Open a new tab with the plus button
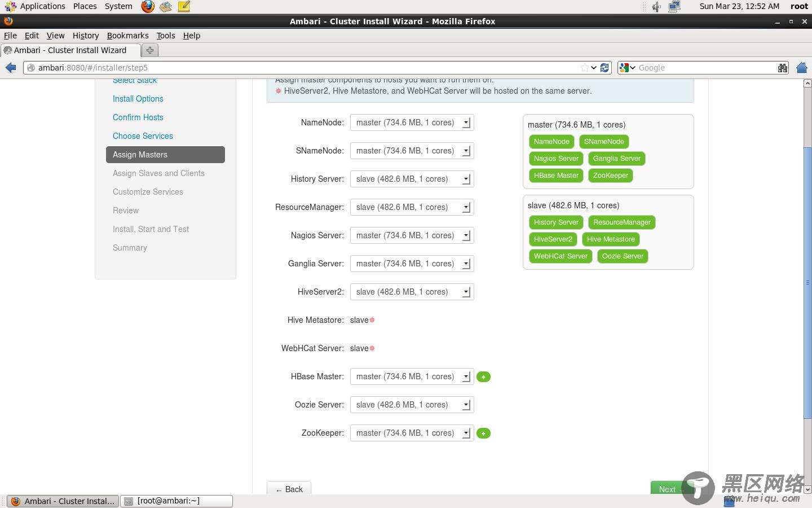Image resolution: width=812 pixels, height=508 pixels. (150, 50)
